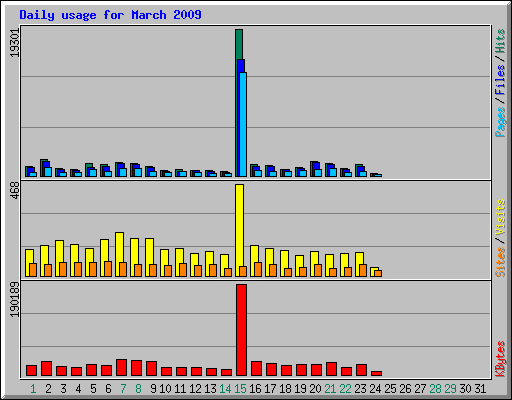Click the cyan Pages bar on day 15

coord(243,124)
